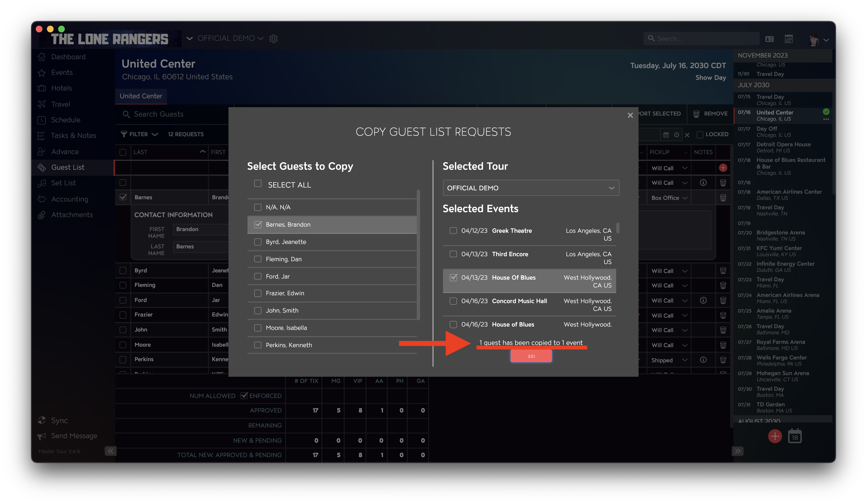Close the Copy Guest List Requests dialog
Screen dimensions: 867x504
click(x=630, y=116)
